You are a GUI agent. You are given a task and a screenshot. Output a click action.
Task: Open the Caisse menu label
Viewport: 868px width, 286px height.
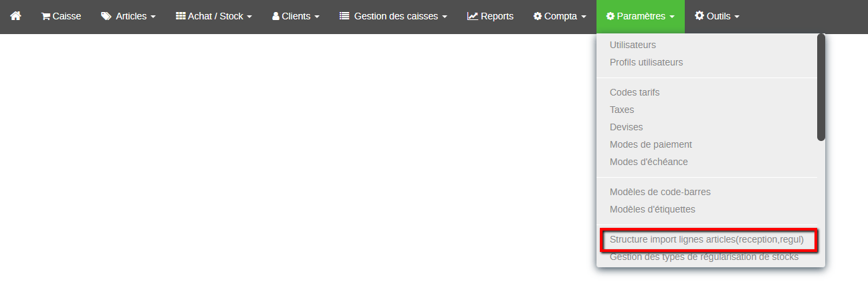[x=66, y=16]
